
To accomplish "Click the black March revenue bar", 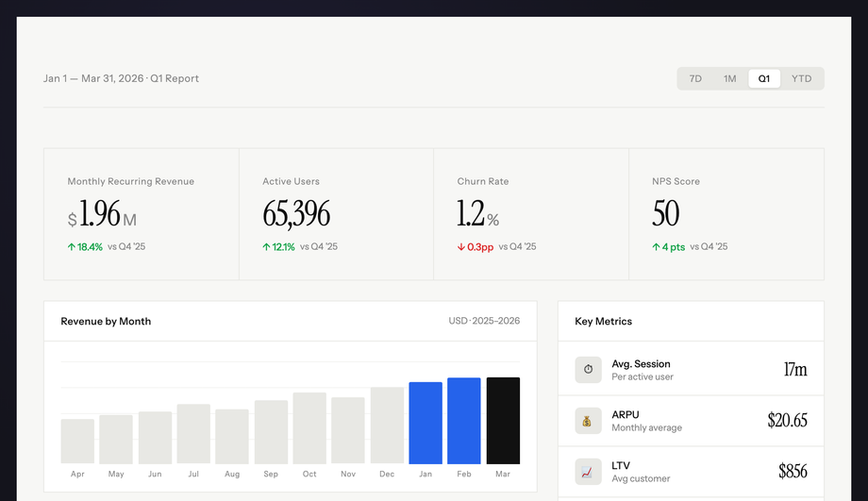I will (503, 421).
